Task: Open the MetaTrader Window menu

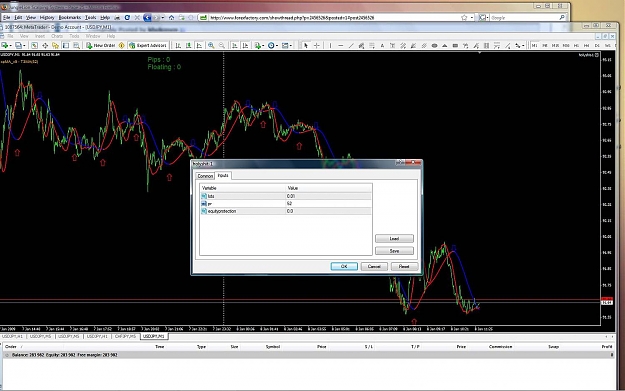Action: (93, 36)
